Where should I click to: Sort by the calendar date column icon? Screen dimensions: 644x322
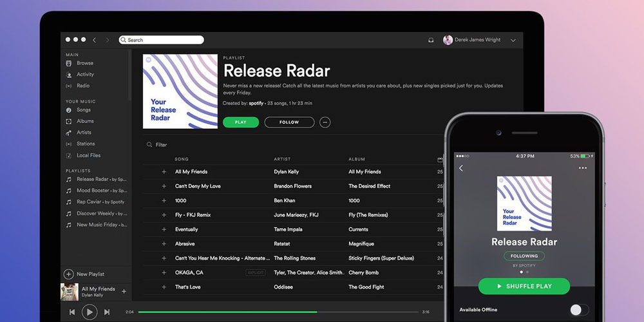(x=440, y=159)
